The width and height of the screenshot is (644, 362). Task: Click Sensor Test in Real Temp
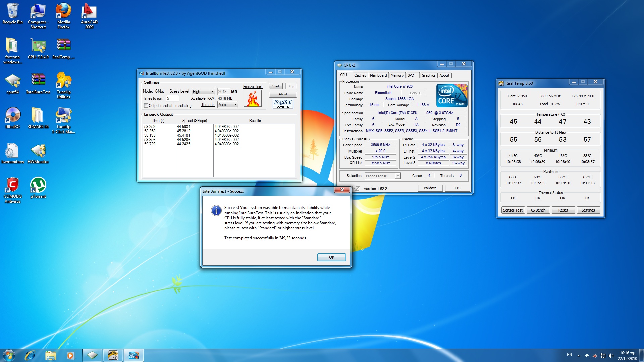(513, 210)
